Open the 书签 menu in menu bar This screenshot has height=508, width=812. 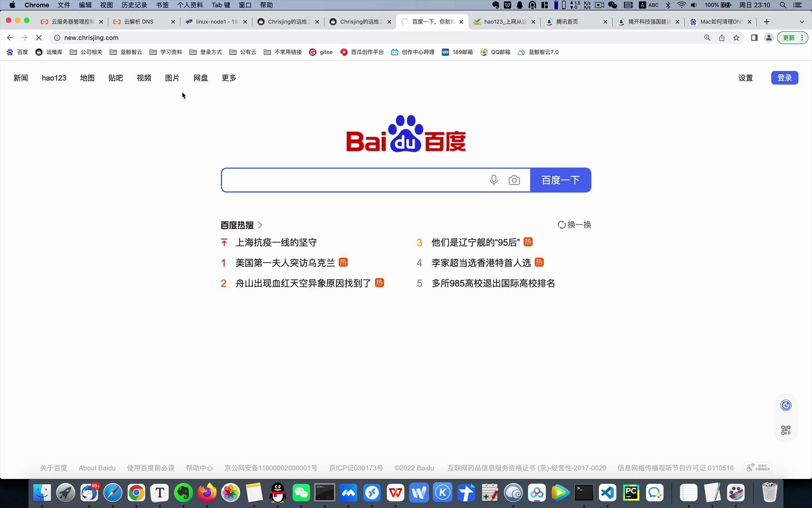coord(162,5)
